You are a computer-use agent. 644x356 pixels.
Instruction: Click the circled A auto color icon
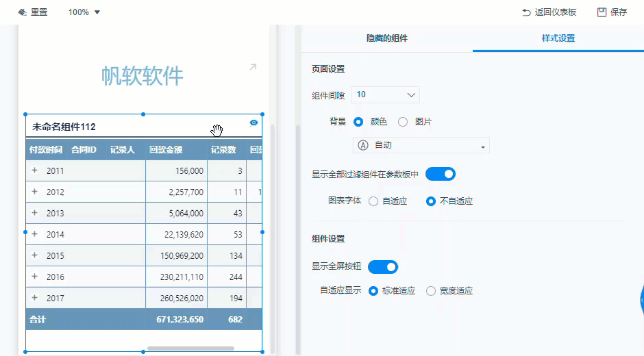click(363, 145)
